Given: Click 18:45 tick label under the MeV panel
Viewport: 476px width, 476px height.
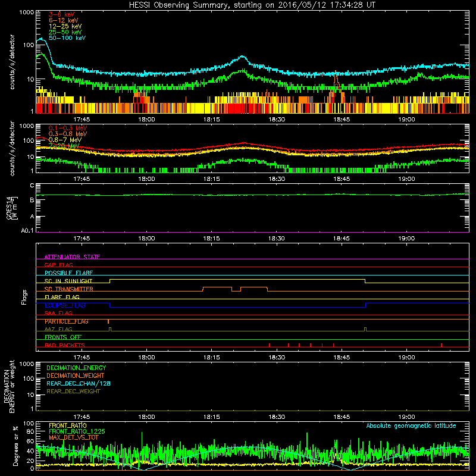Looking at the screenshot, I should click(342, 179).
